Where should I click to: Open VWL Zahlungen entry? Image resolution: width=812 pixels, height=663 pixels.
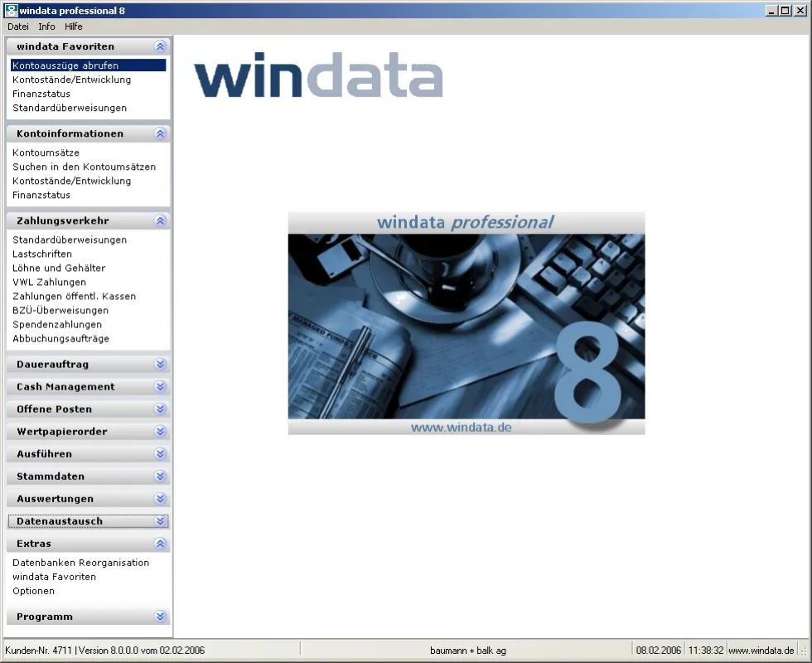coord(49,283)
